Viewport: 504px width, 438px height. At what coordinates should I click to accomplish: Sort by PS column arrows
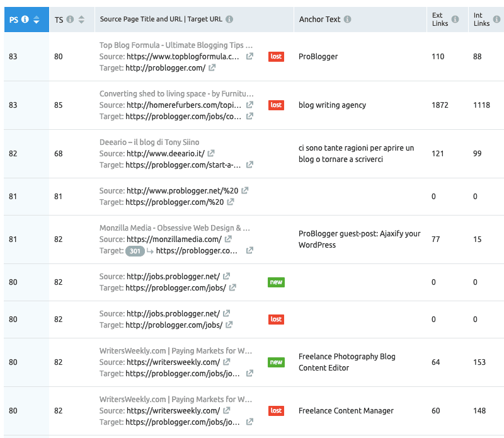[x=37, y=20]
